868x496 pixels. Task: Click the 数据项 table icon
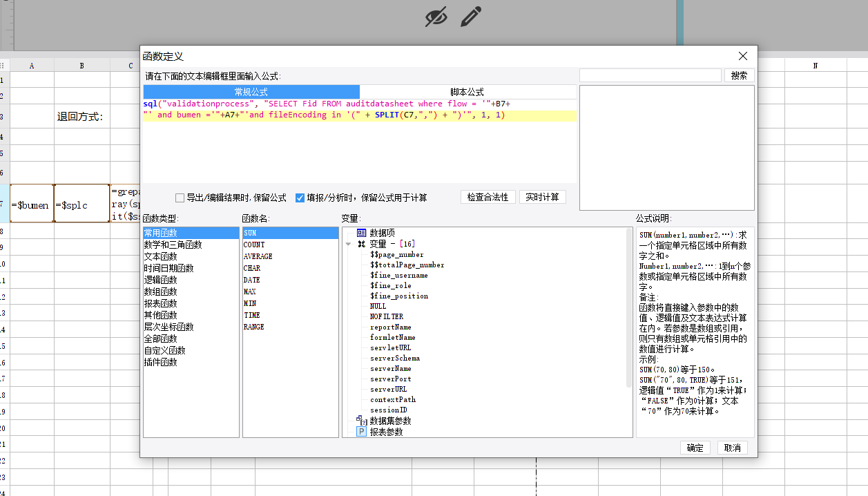tap(361, 233)
